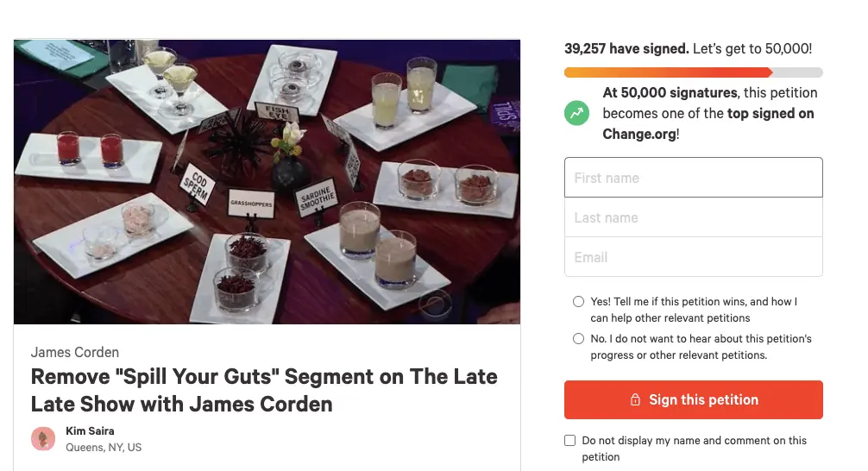This screenshot has width=868, height=471.
Task: Tick the "Do not display my name" checkbox
Action: (x=569, y=441)
